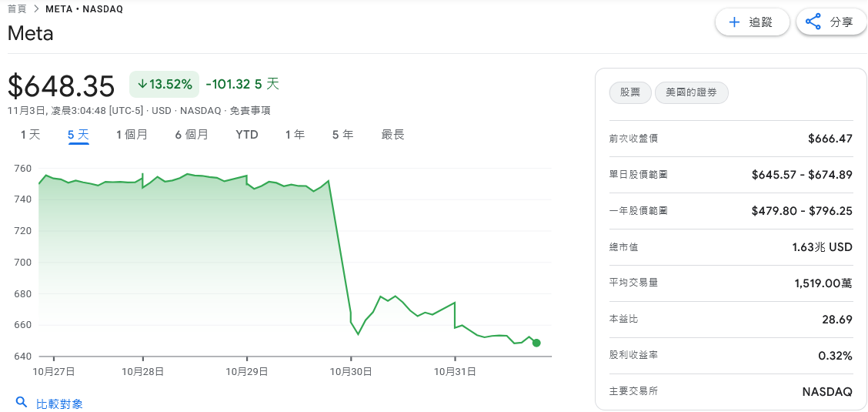
Task: Click the 股票 category chip
Action: [630, 92]
